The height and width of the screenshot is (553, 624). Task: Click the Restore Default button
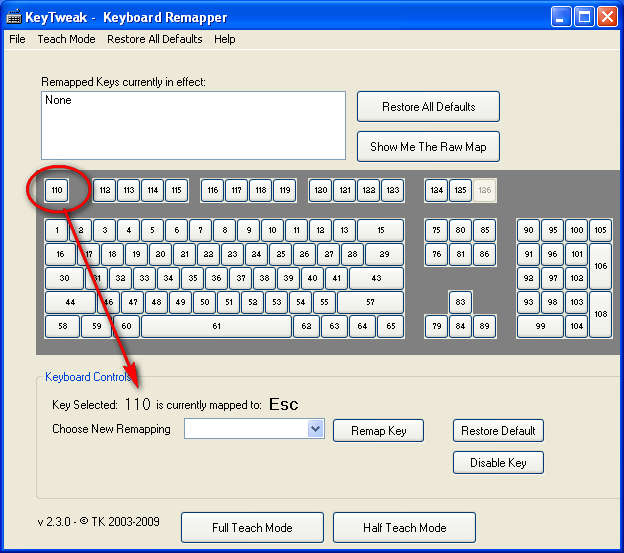coord(498,430)
